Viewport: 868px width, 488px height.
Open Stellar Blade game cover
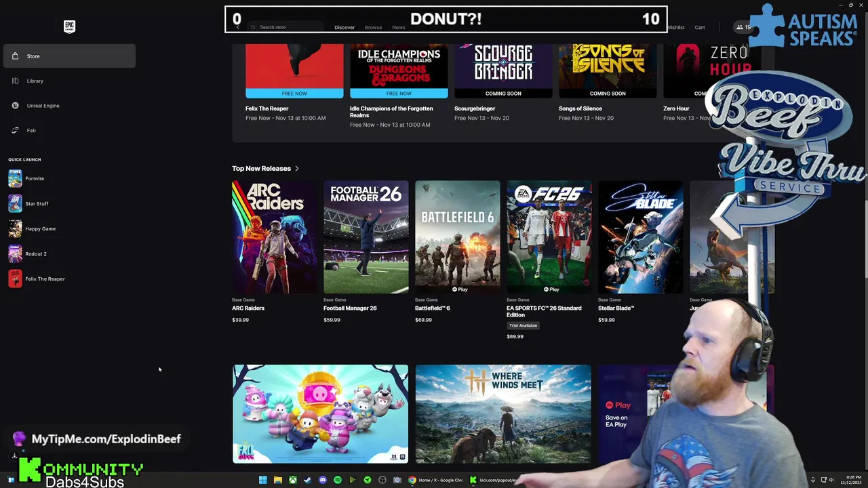point(641,237)
